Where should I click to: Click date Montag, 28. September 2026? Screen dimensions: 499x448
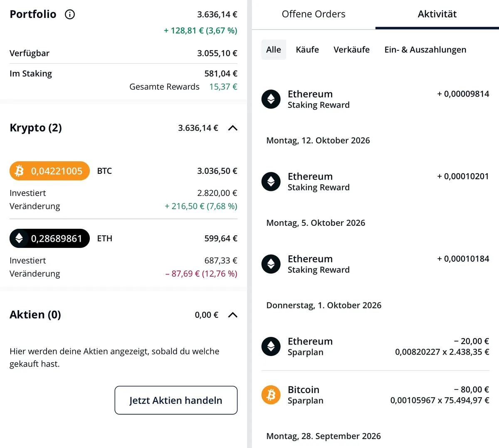324,436
